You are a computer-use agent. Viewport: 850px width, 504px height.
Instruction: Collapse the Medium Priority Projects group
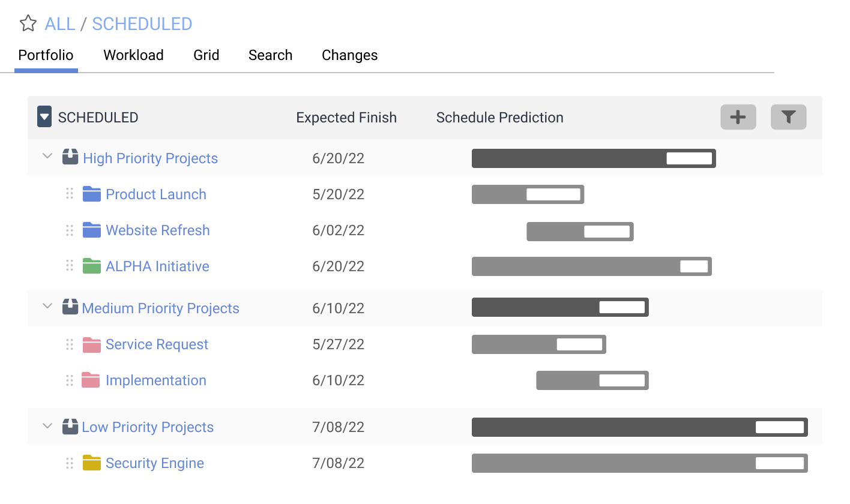(47, 306)
